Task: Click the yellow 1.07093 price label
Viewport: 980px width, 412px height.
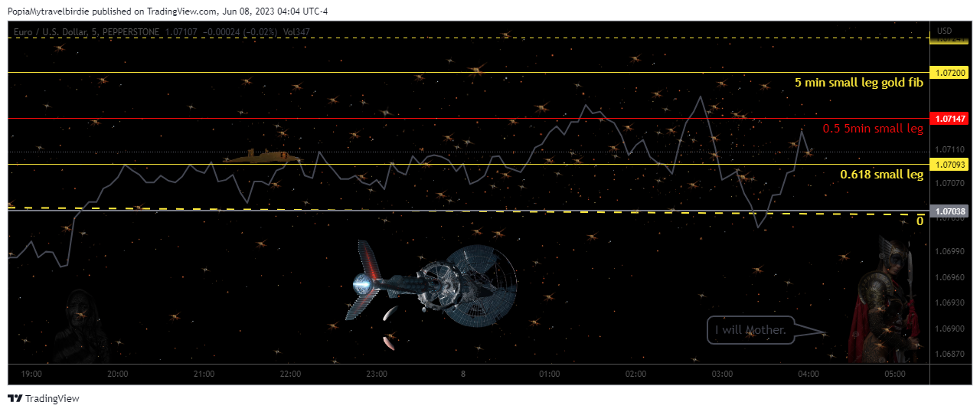Action: 949,164
